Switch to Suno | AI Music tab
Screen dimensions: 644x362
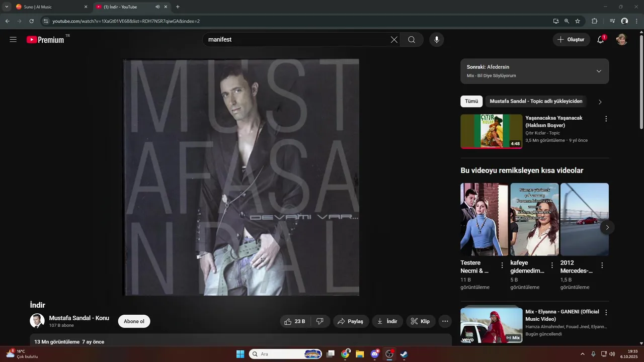coord(52,7)
